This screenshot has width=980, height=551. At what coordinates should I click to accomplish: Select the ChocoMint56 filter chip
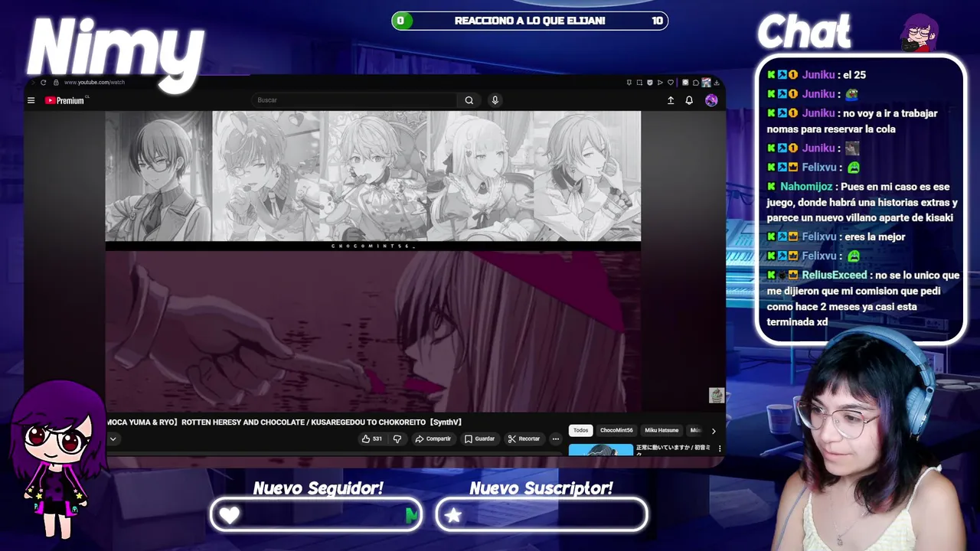(x=616, y=430)
